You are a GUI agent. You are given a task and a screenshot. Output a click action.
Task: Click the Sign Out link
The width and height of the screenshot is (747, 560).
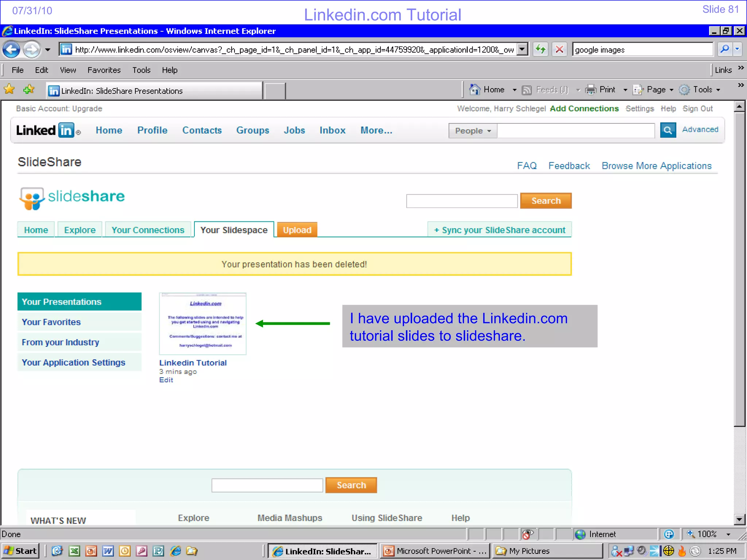coord(697,109)
